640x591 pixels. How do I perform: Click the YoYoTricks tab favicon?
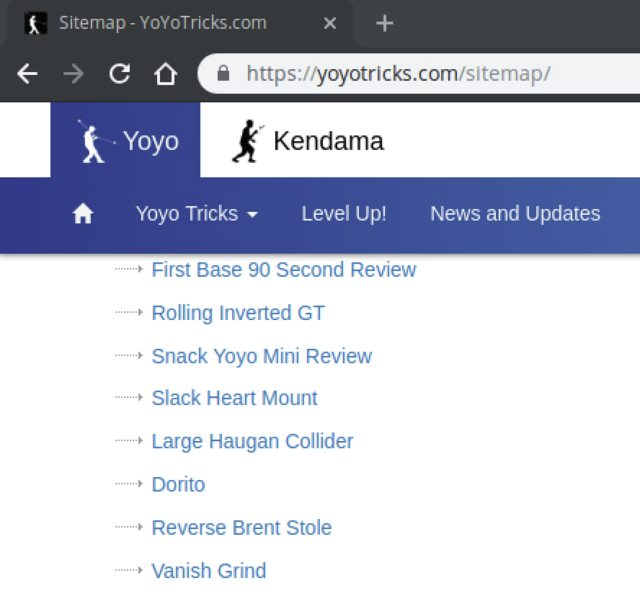tap(36, 23)
